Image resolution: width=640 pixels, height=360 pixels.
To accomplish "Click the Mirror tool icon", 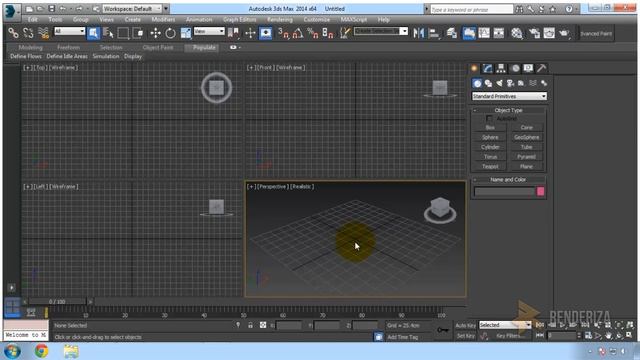I will tap(419, 33).
